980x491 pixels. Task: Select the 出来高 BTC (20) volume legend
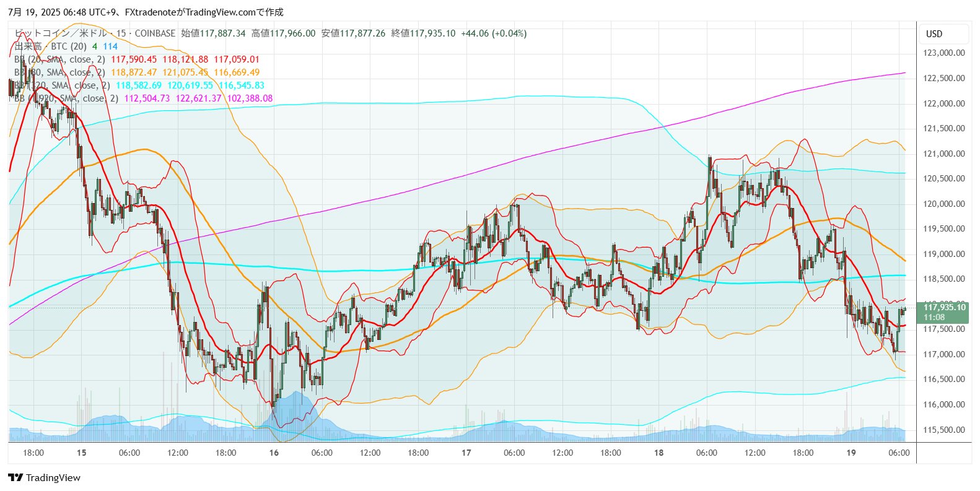click(x=50, y=46)
